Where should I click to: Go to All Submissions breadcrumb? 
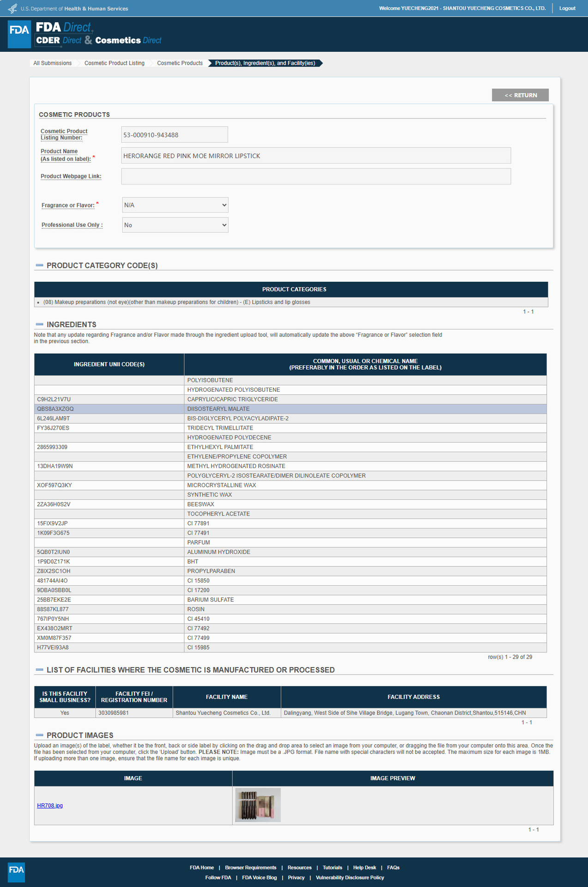point(52,63)
